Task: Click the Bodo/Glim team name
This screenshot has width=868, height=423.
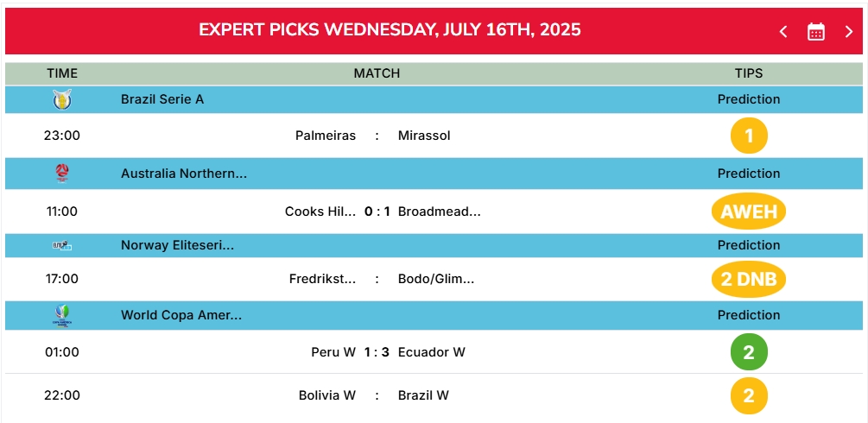Action: coord(436,279)
